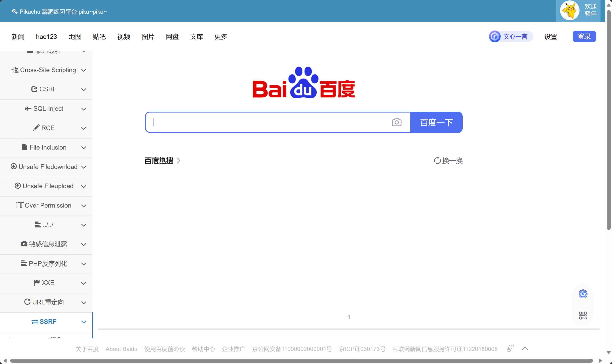Click the refresh icon beside 换一换
The image size is (612, 364).
[x=437, y=161]
